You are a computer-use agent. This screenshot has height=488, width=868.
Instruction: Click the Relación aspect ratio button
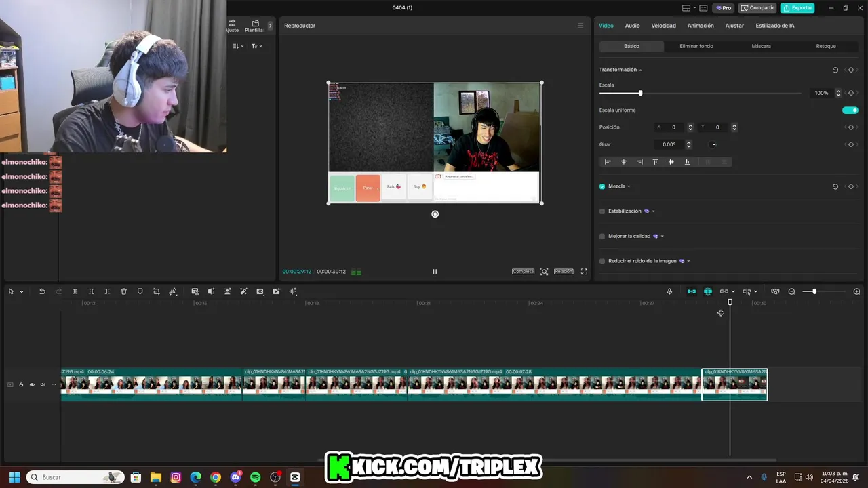point(564,272)
